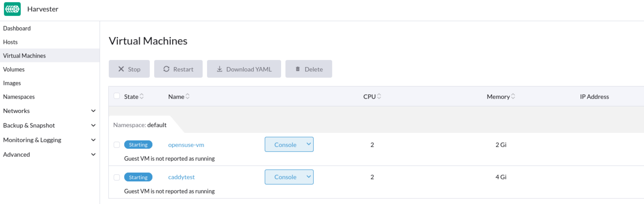Click the sort arrows beside State column
The image size is (644, 204).
tap(141, 96)
